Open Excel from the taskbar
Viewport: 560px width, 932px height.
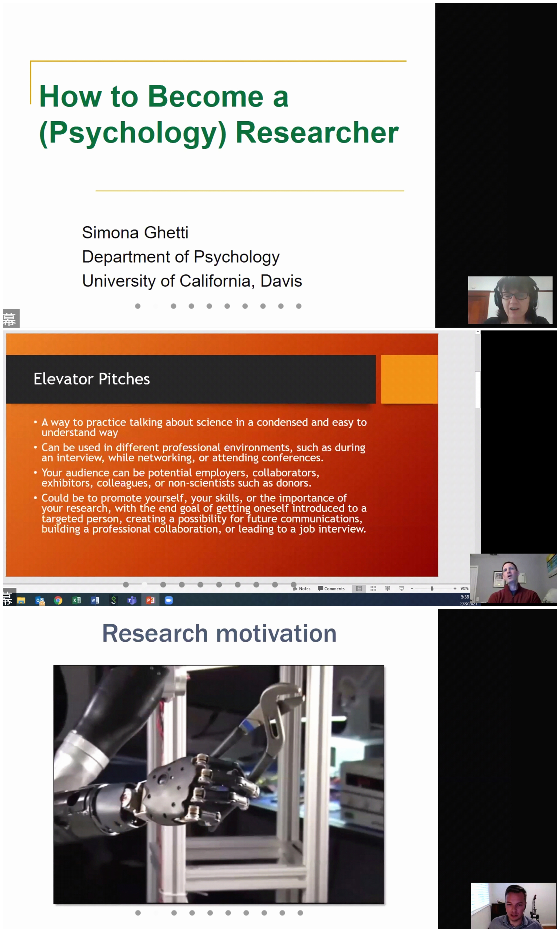pos(77,600)
